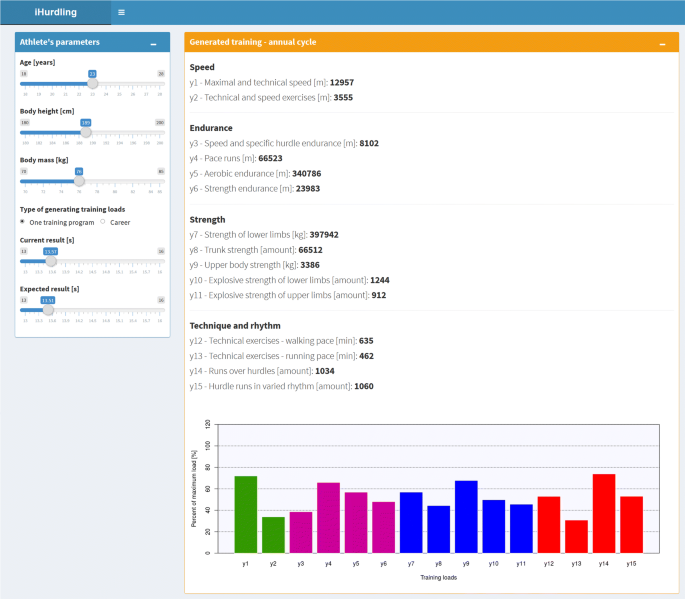Click the Age slider maximum label 28
Viewport: 685px width, 599px height.
[161, 74]
